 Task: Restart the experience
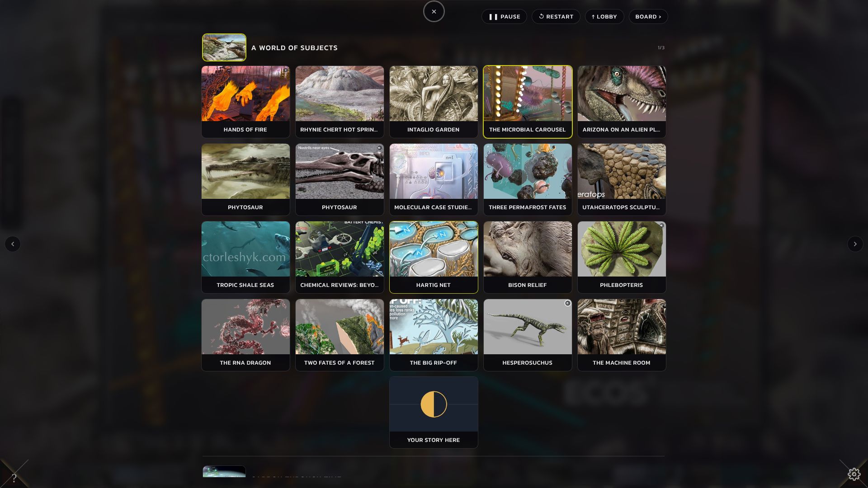click(x=556, y=17)
